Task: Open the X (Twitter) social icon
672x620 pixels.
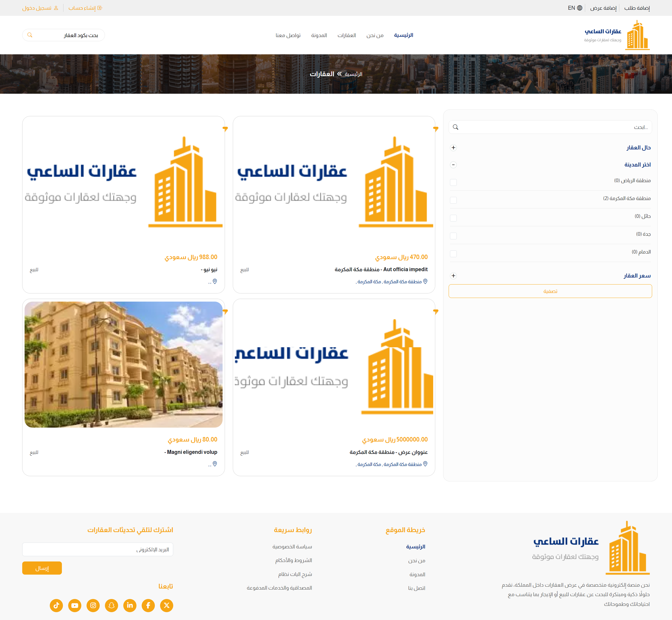Action: tap(167, 605)
